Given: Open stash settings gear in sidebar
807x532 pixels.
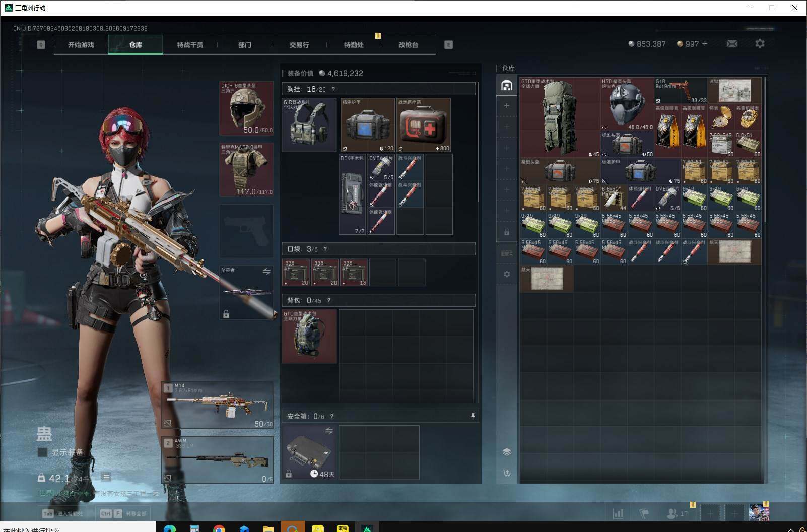Looking at the screenshot, I should pos(507,274).
